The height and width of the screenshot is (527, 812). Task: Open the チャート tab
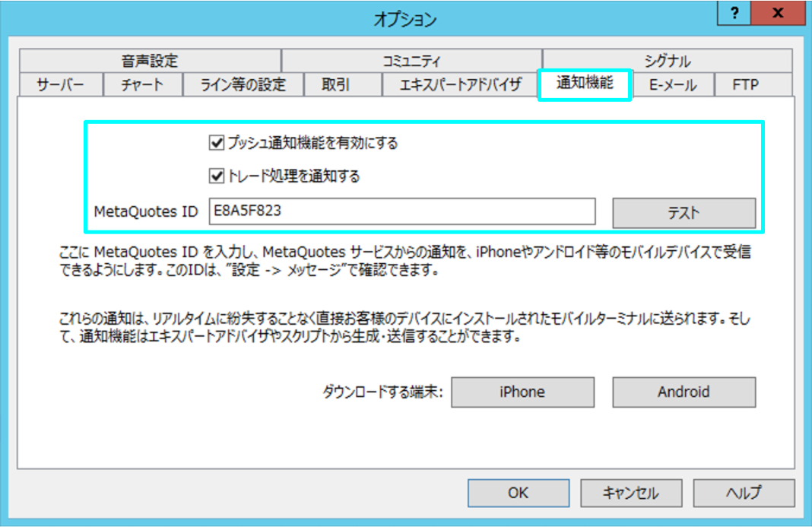coord(142,84)
